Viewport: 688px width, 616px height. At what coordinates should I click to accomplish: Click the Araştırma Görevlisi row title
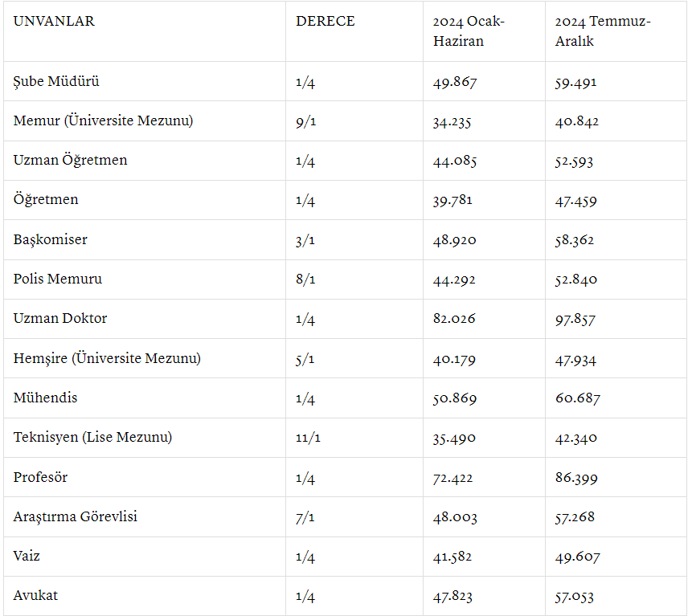(75, 516)
